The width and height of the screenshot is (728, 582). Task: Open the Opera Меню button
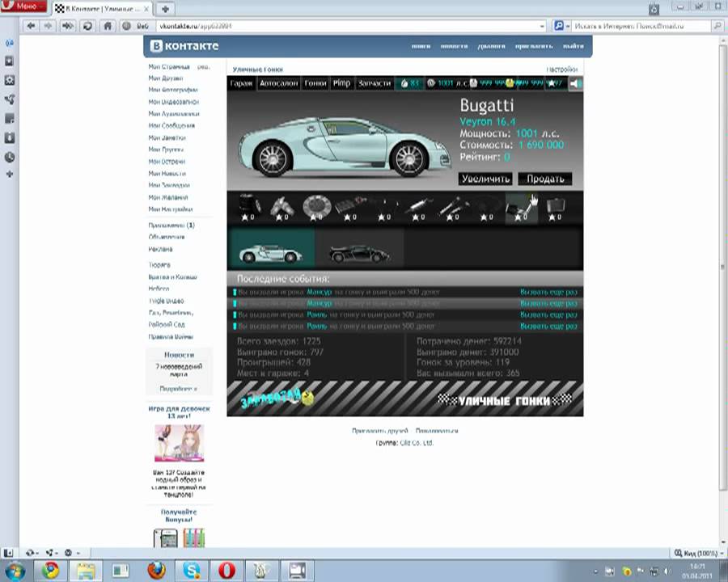tap(23, 6)
